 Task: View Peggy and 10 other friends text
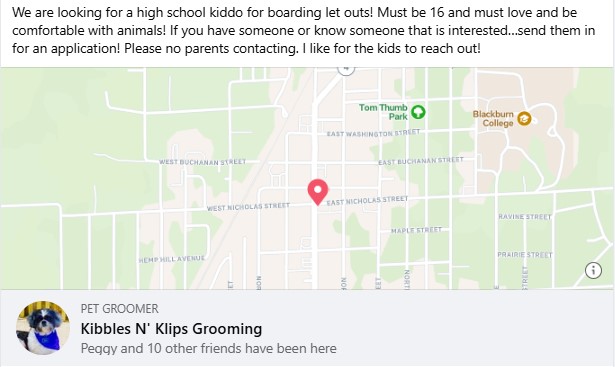209,348
